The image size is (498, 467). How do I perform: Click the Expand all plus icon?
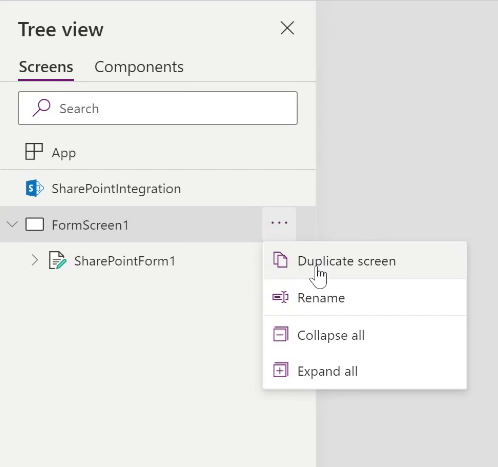[x=281, y=370]
